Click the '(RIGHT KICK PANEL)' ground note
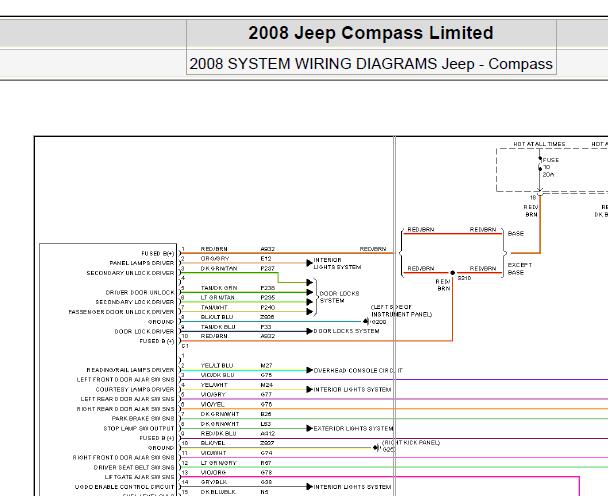 [411, 442]
